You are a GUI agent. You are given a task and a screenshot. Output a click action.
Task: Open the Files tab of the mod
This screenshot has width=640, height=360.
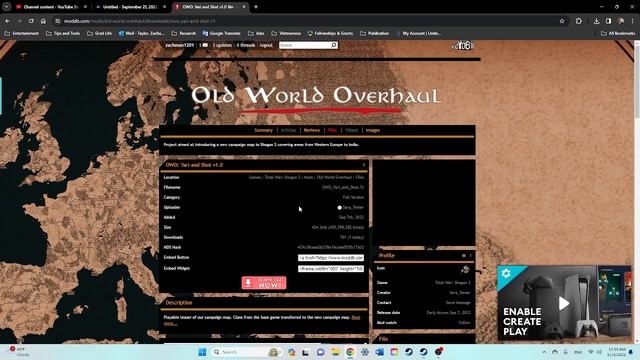(332, 130)
